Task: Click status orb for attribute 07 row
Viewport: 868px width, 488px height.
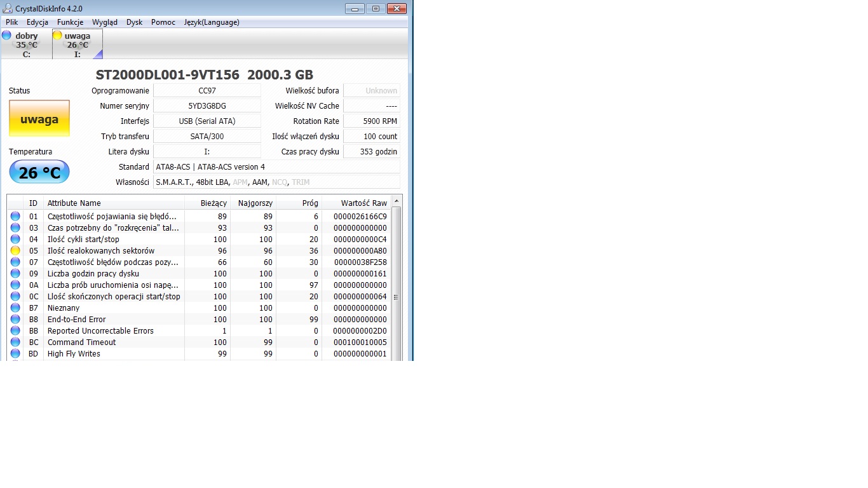Action: (15, 262)
